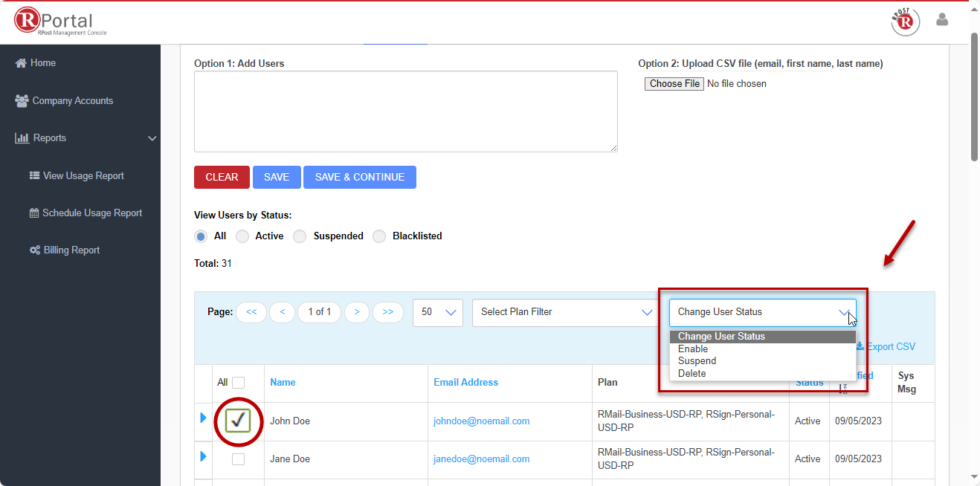
Task: Open the Select Plan Filter dropdown
Action: coord(565,312)
